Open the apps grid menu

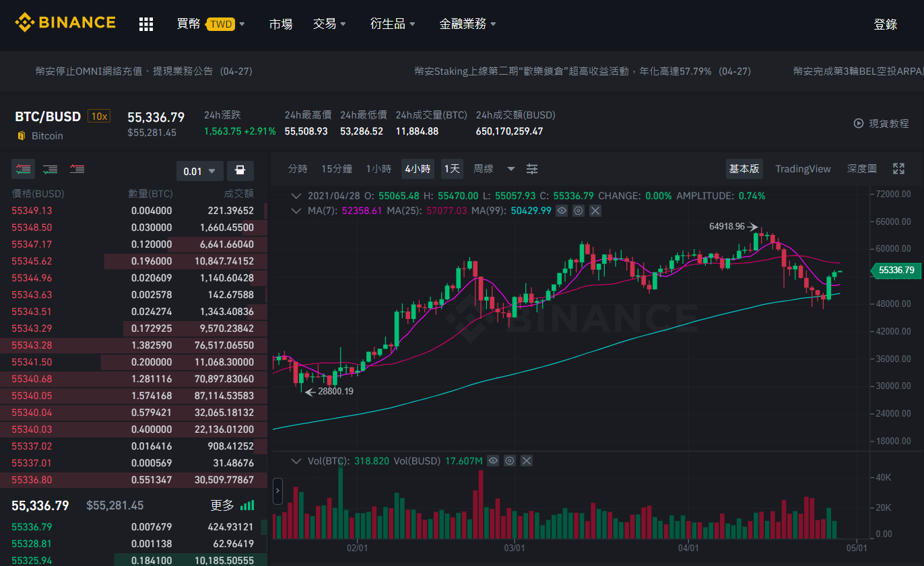coord(146,24)
